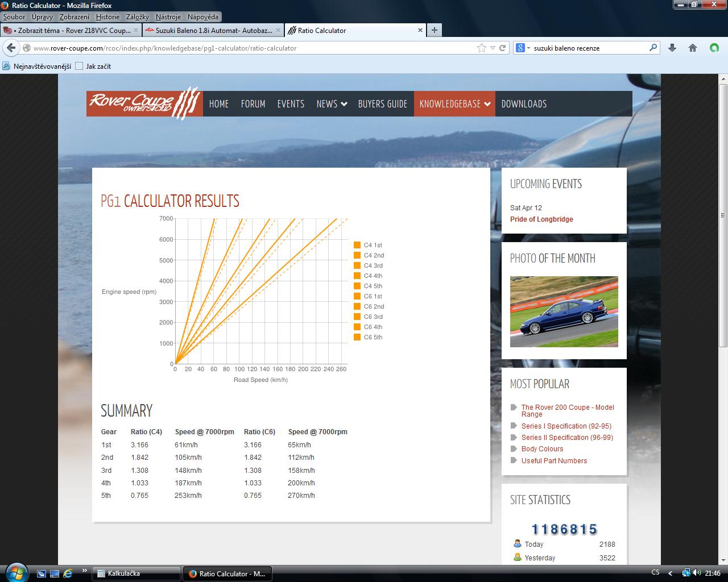This screenshot has width=728, height=582.
Task: Bookmark page with the star icon
Action: 482,48
